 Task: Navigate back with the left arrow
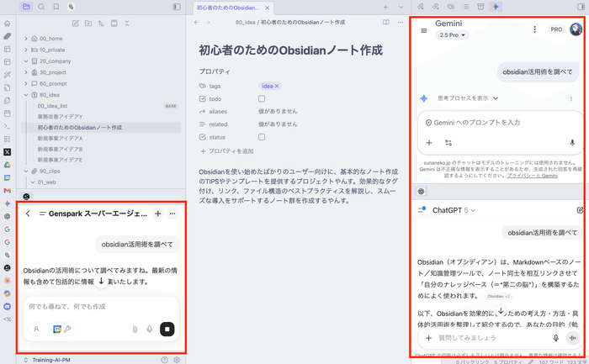[196, 23]
